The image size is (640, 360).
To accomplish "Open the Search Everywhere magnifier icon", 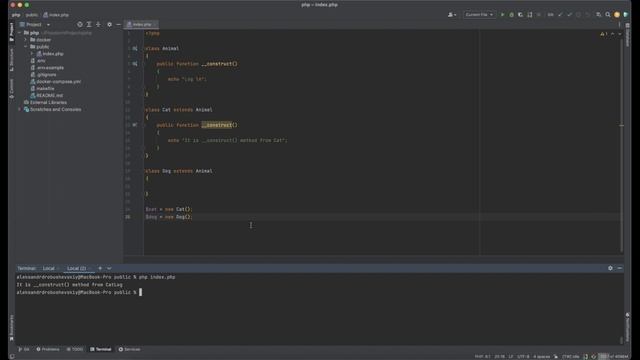I will (608, 15).
